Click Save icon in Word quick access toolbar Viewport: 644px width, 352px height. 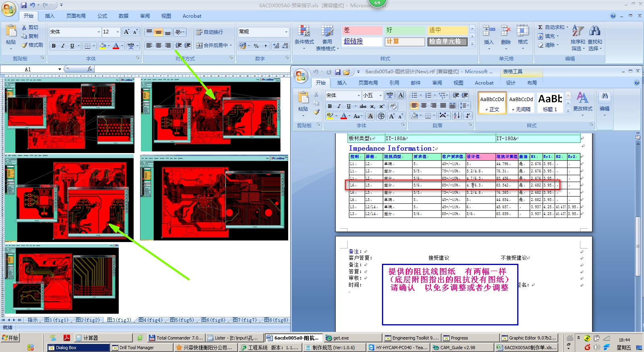click(338, 72)
